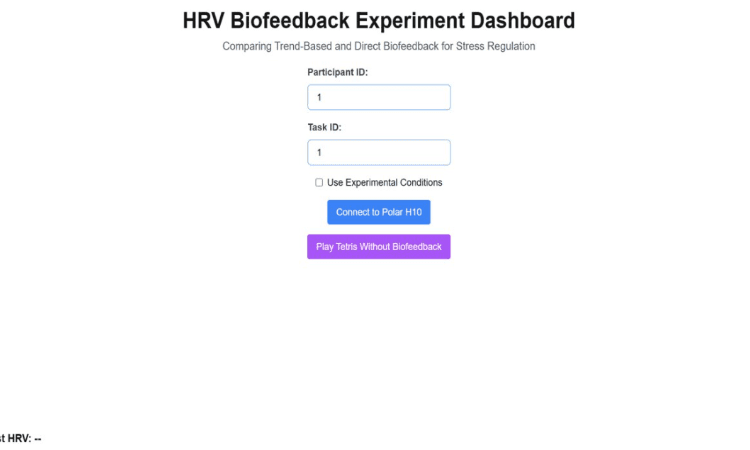
Task: Enable the Use Experimental Conditions checkbox
Action: point(319,183)
